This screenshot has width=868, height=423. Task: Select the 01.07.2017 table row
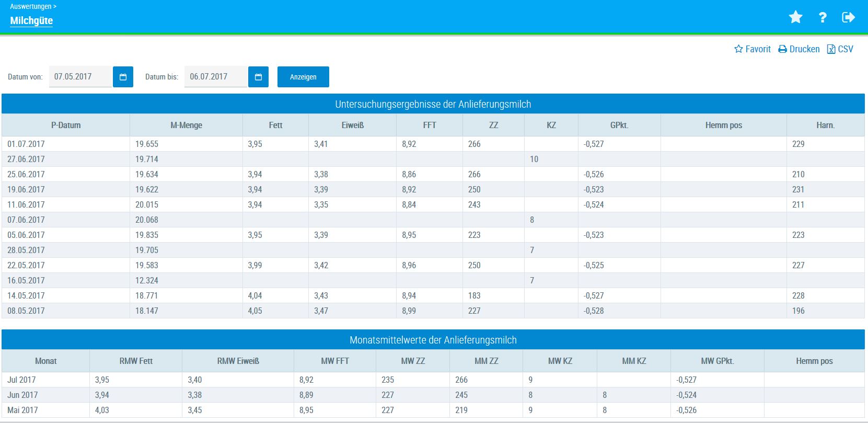[26, 144]
